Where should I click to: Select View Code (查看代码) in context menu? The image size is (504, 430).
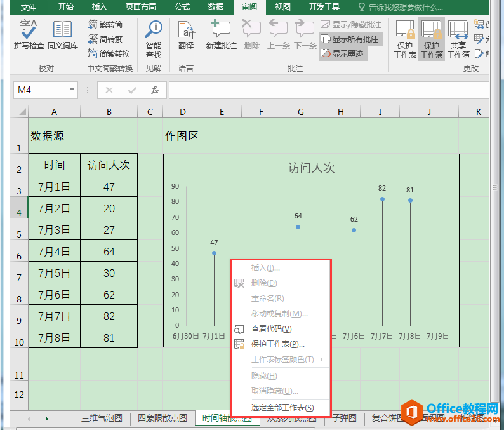pyautogui.click(x=271, y=329)
